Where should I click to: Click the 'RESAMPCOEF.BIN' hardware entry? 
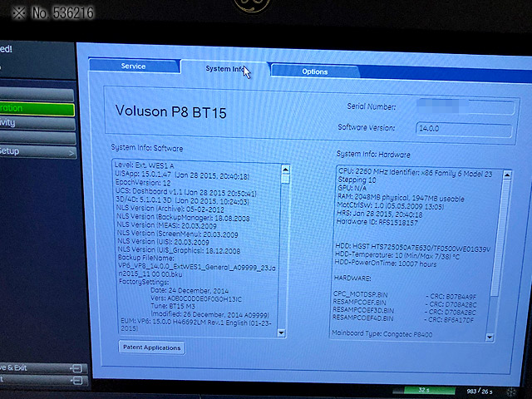click(359, 302)
